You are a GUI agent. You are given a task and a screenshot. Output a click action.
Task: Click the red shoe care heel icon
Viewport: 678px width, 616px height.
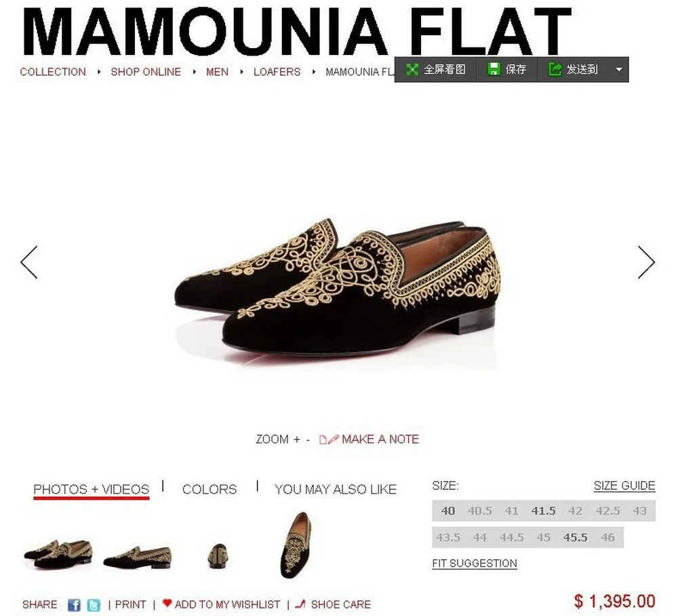click(300, 604)
